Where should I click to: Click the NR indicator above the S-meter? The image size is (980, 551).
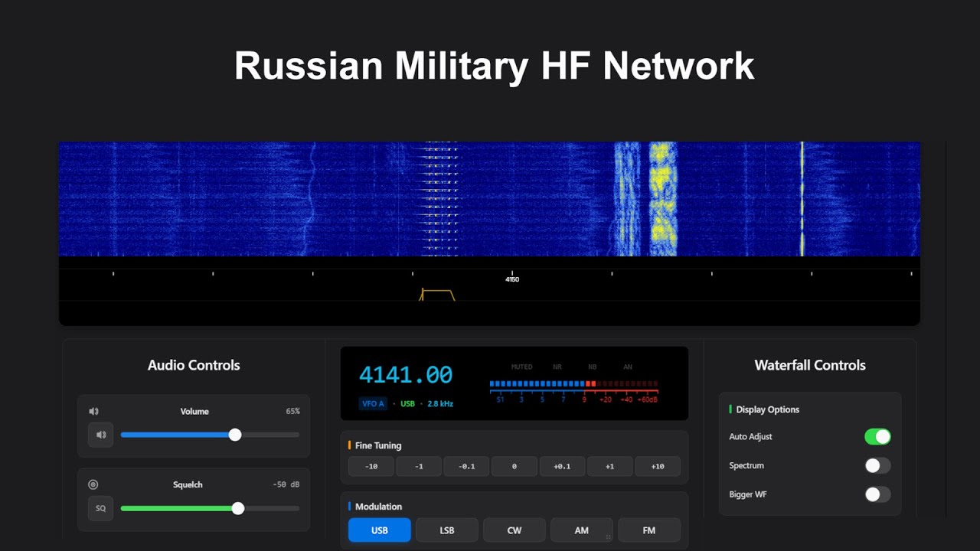(x=558, y=367)
